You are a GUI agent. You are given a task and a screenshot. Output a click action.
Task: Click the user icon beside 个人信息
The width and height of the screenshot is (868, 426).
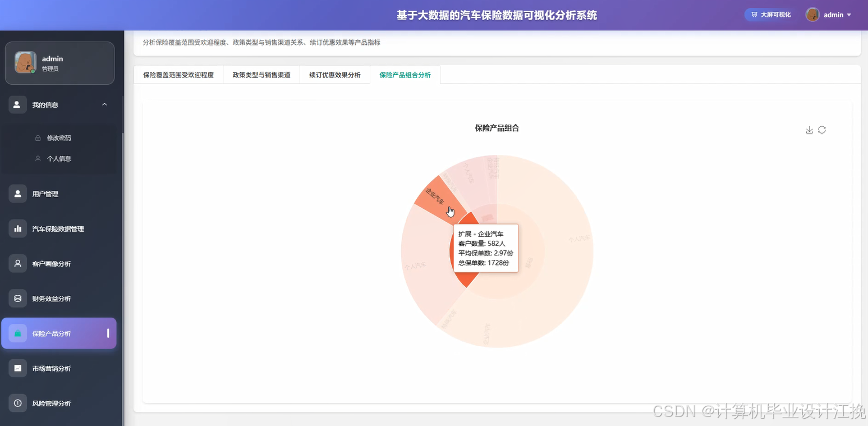pos(38,159)
